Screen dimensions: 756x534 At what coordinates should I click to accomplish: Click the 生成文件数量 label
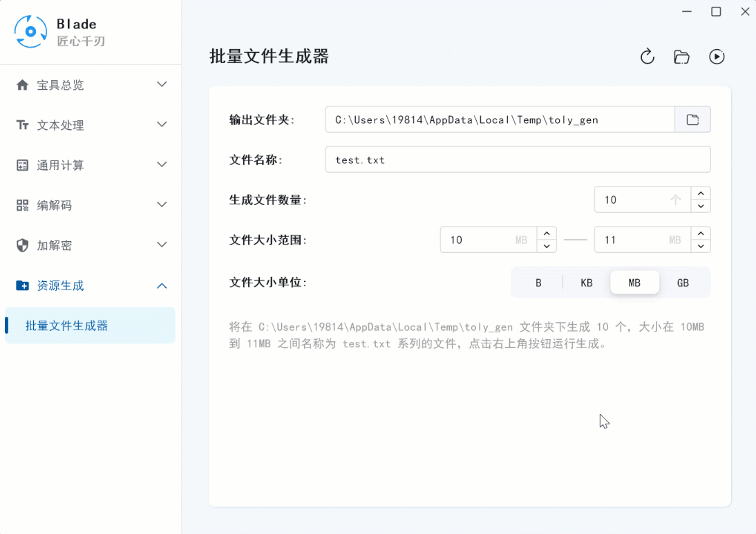268,200
